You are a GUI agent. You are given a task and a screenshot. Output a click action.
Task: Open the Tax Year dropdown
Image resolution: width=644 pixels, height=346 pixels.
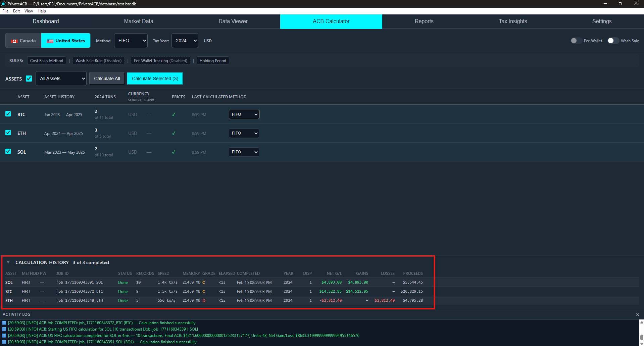pyautogui.click(x=185, y=41)
